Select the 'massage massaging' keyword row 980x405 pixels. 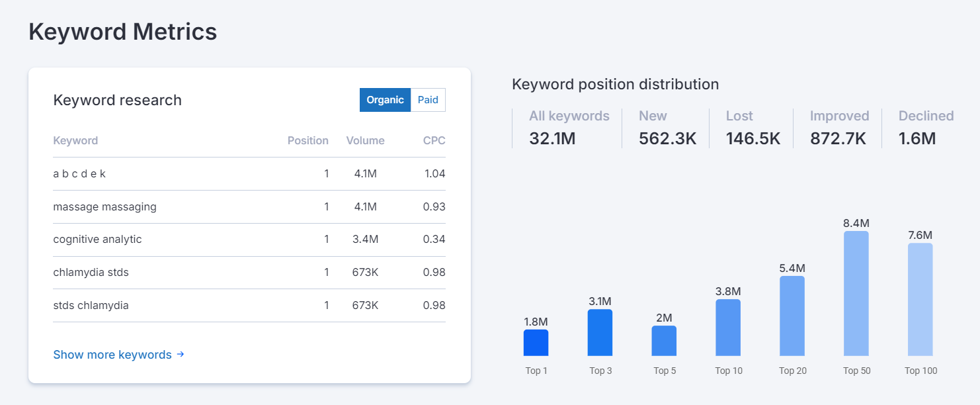106,206
